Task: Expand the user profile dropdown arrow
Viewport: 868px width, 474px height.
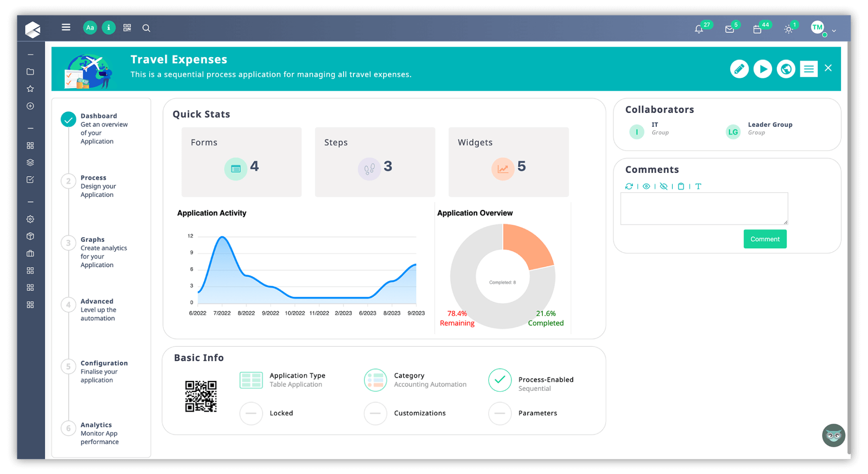Action: (x=834, y=30)
